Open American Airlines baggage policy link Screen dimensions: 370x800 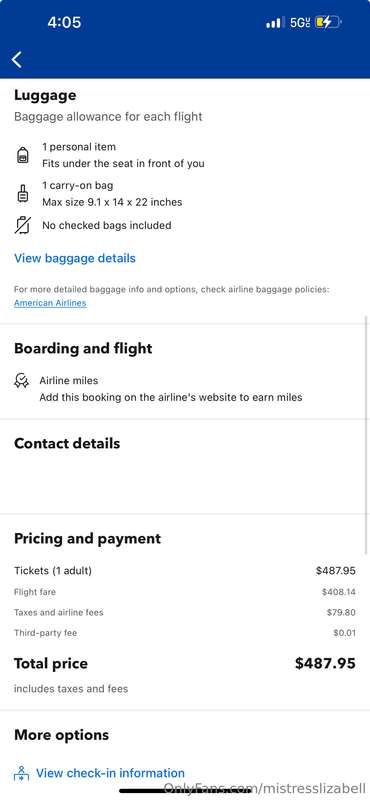tap(50, 303)
